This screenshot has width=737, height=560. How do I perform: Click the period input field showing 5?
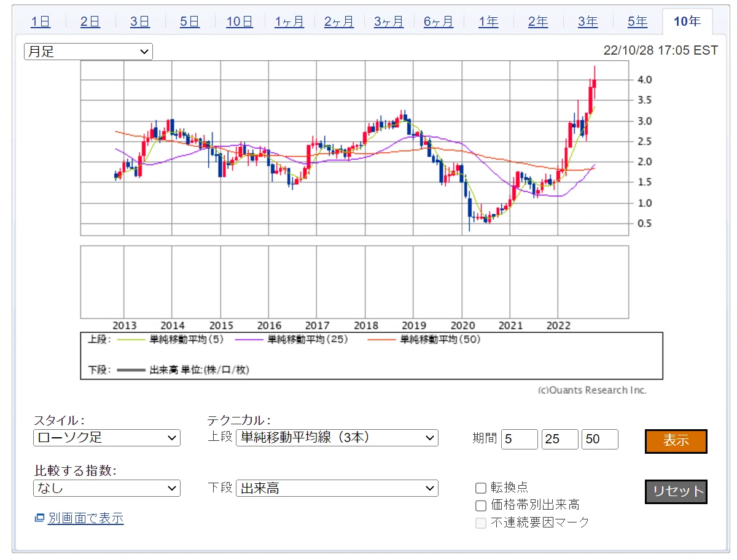[520, 439]
